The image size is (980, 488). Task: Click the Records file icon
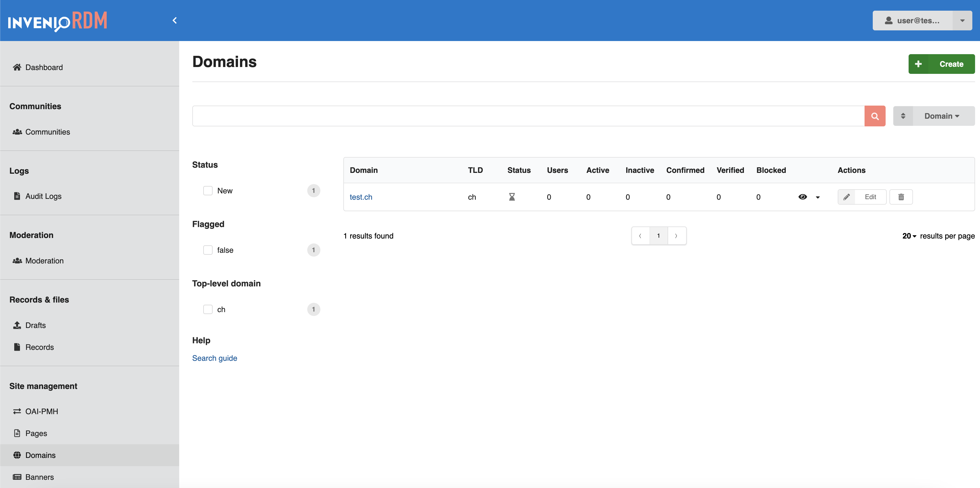pyautogui.click(x=17, y=347)
